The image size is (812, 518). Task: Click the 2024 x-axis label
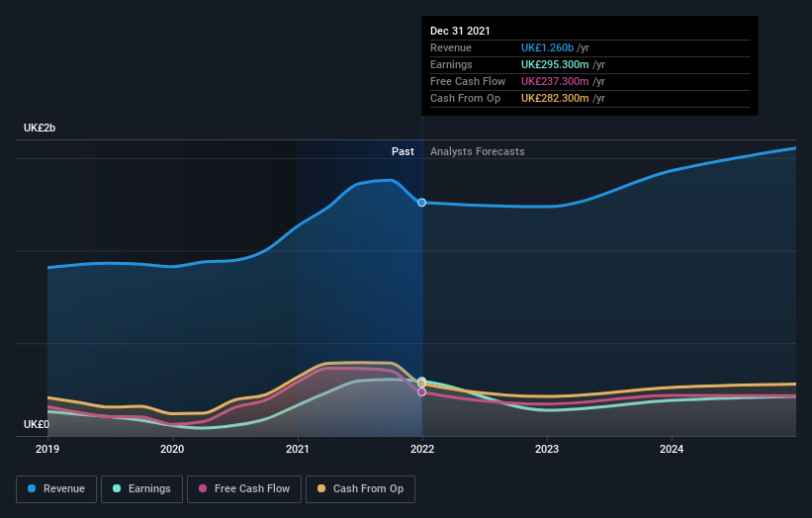pos(672,449)
